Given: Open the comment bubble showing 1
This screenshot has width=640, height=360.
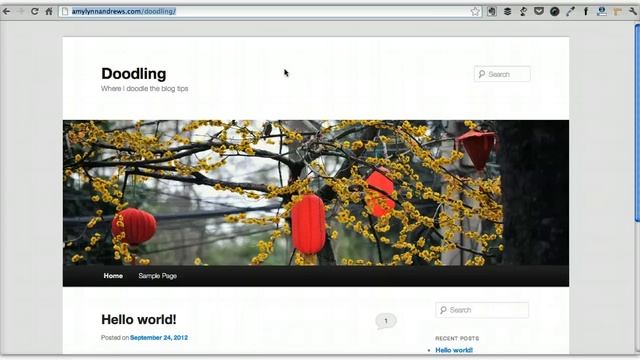Looking at the screenshot, I should point(386,321).
